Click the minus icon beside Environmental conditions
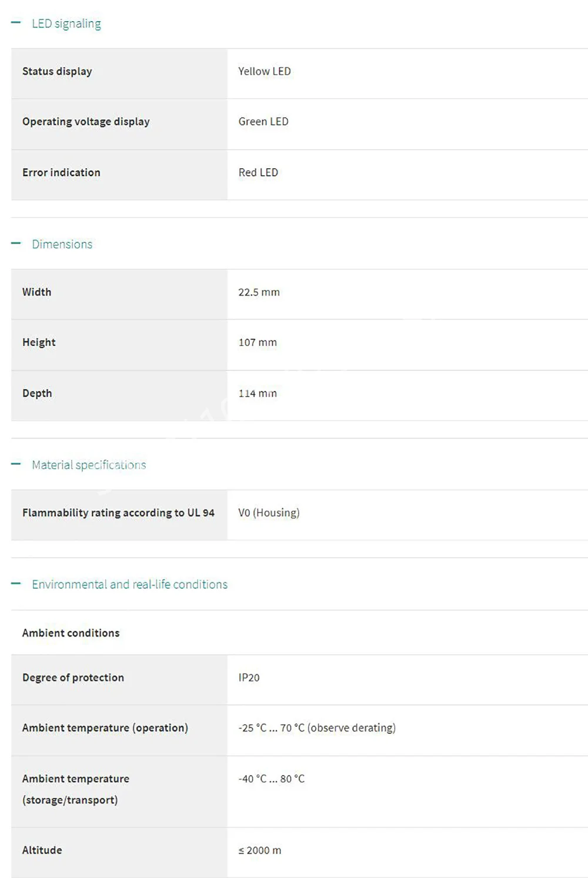The height and width of the screenshot is (878, 588). (x=16, y=584)
